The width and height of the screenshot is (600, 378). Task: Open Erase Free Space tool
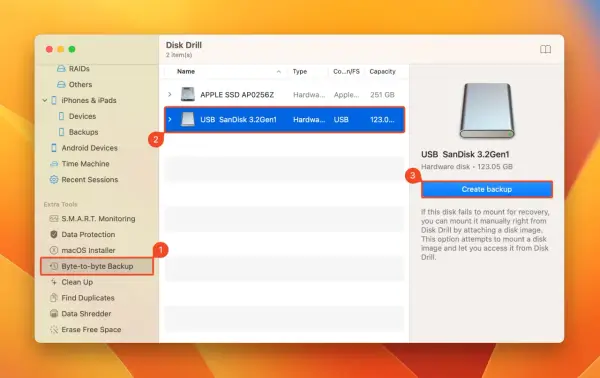point(91,329)
